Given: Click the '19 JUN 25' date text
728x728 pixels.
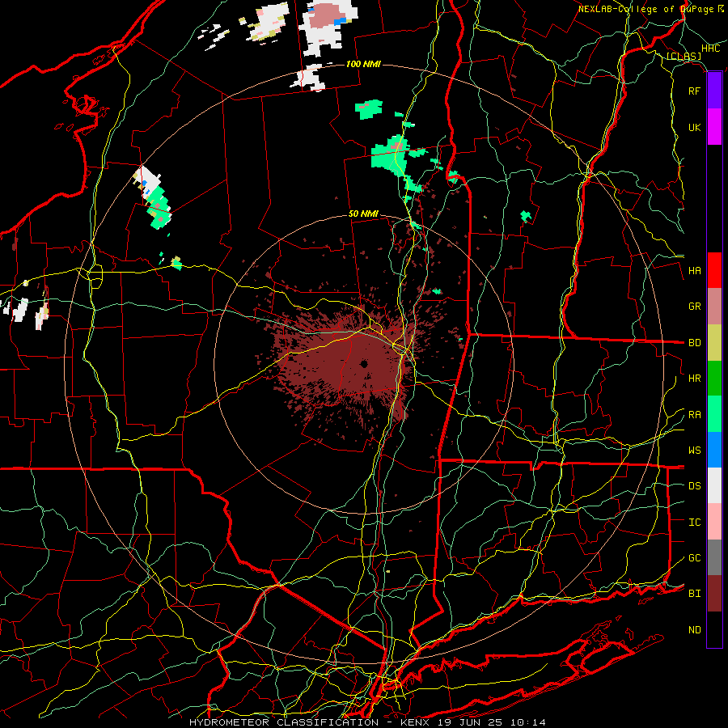Looking at the screenshot, I should point(472,722).
